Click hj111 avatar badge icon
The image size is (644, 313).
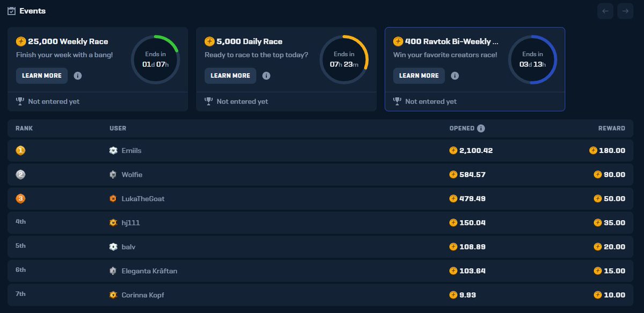coord(113,223)
